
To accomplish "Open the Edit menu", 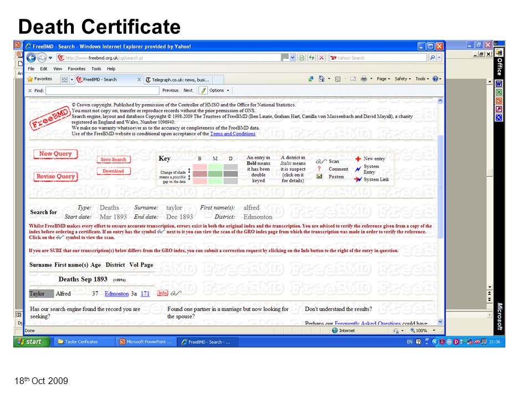I will 44,69.
